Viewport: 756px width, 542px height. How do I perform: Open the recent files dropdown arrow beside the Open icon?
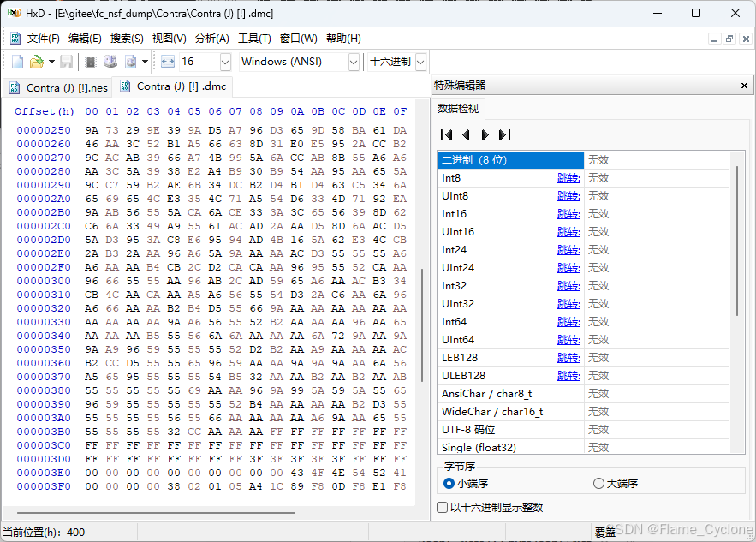click(x=51, y=62)
